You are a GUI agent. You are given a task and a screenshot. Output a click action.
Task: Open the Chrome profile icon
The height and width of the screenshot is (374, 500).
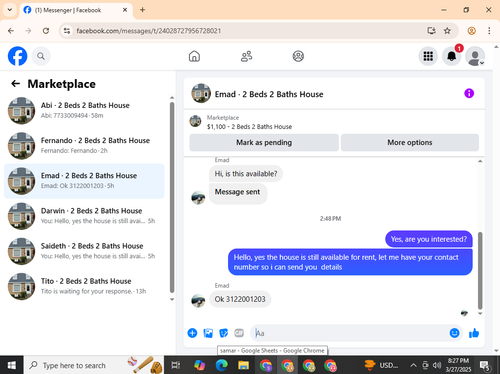pyautogui.click(x=471, y=31)
